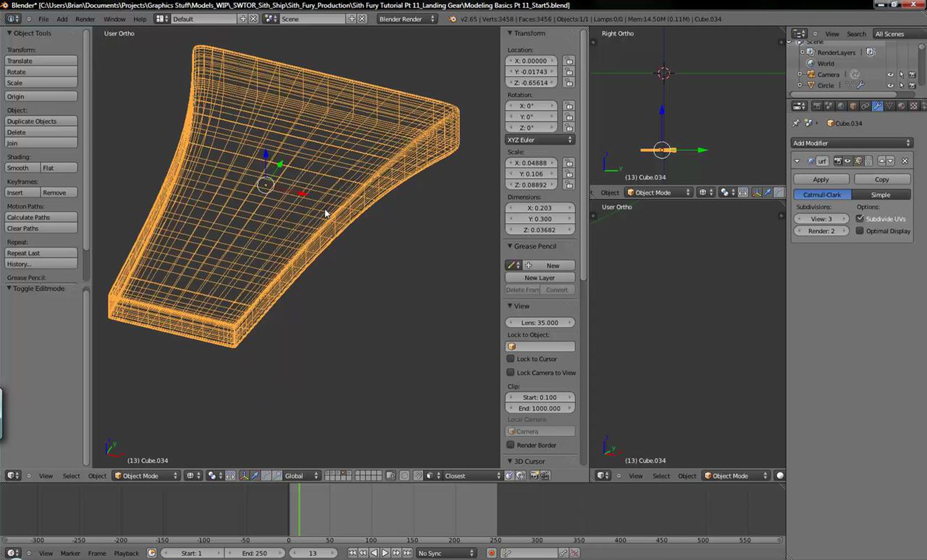Open the XYZ Euler rotation mode dropdown
Image resolution: width=927 pixels, height=560 pixels.
[540, 140]
